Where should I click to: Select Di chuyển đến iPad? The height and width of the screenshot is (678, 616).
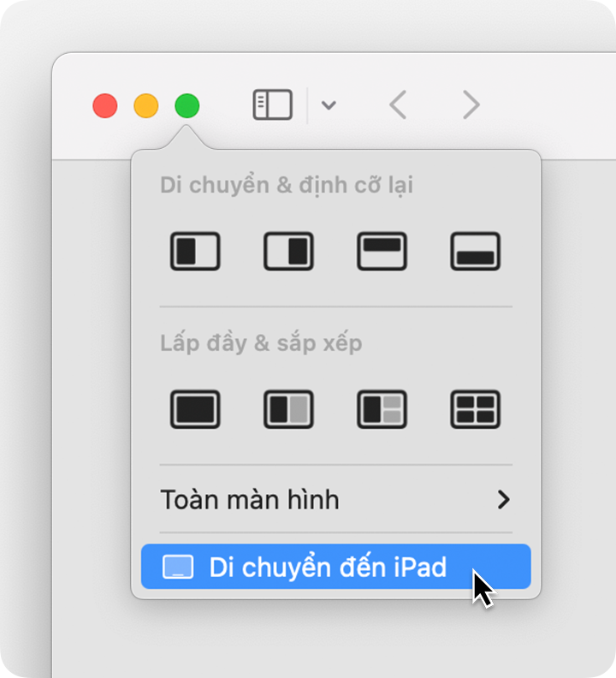pos(336,567)
